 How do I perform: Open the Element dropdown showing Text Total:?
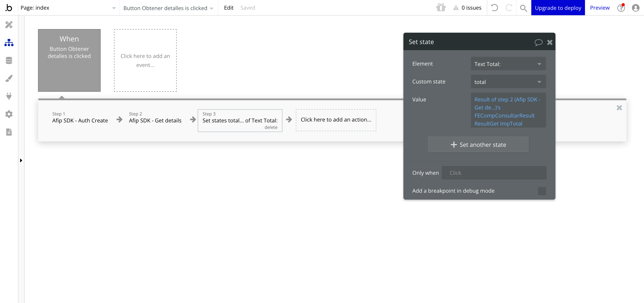coord(508,64)
